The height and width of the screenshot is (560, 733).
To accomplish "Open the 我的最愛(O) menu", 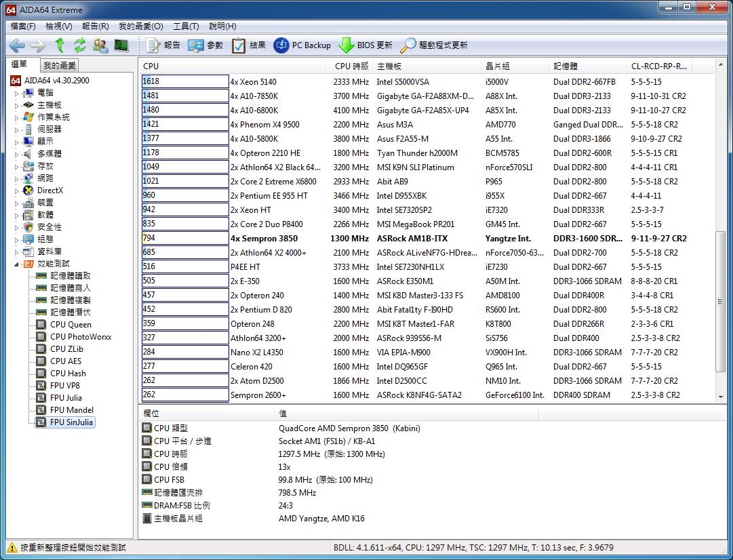I will coord(141,26).
